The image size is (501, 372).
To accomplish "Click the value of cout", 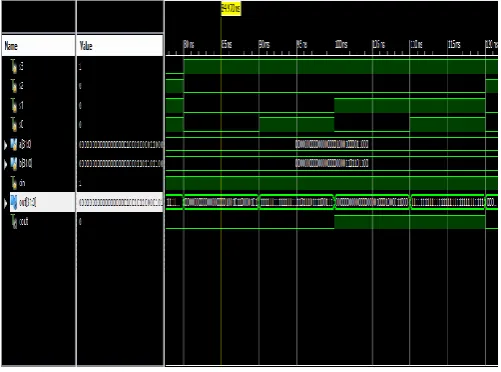I will [x=80, y=222].
